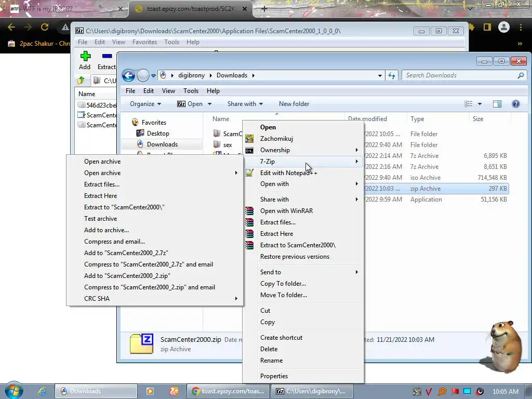Image resolution: width=532 pixels, height=399 pixels.
Task: Choose Extract to "ScamCenter2000\" in 7-Zip submenu
Action: point(124,207)
